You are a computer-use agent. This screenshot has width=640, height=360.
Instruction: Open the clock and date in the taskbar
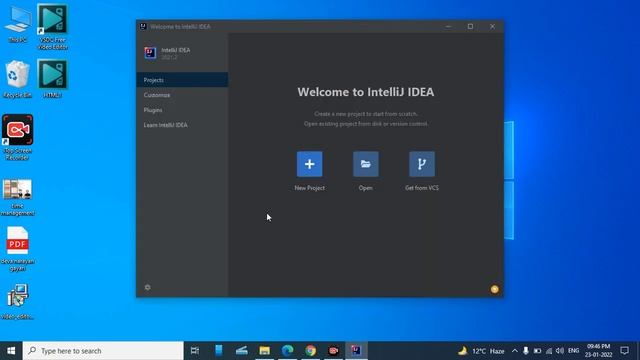598,351
